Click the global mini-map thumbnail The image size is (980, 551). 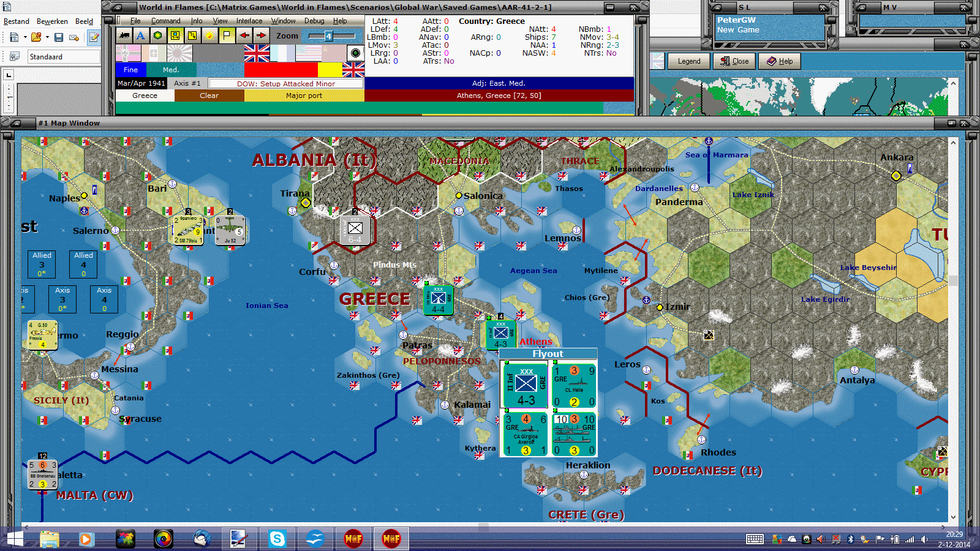pyautogui.click(x=799, y=97)
